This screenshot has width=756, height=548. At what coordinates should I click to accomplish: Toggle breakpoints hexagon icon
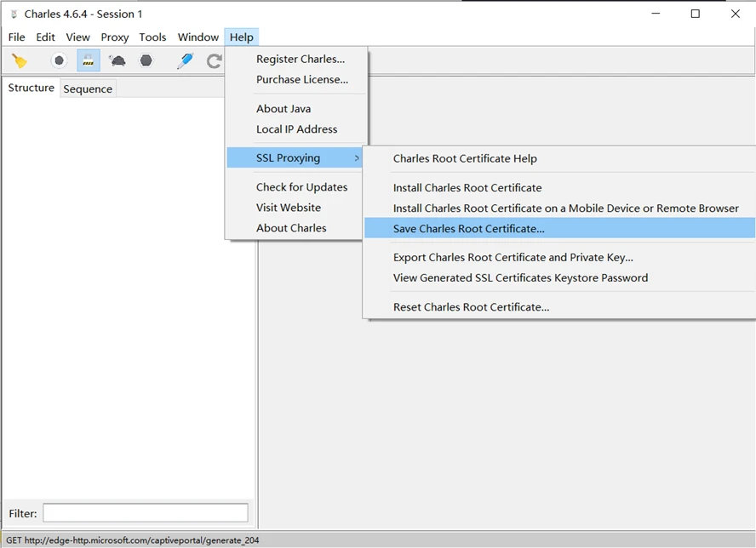pyautogui.click(x=146, y=60)
